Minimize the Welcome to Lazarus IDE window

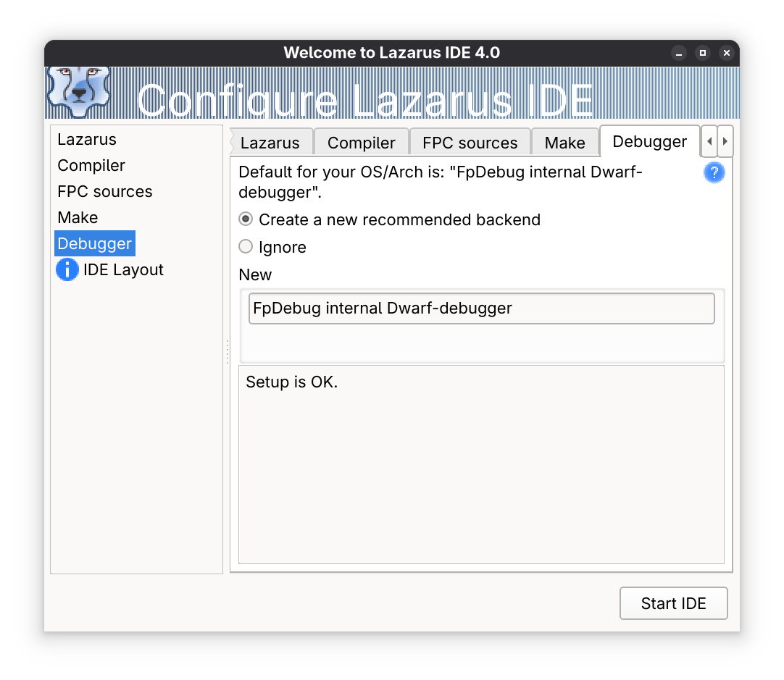pos(679,53)
